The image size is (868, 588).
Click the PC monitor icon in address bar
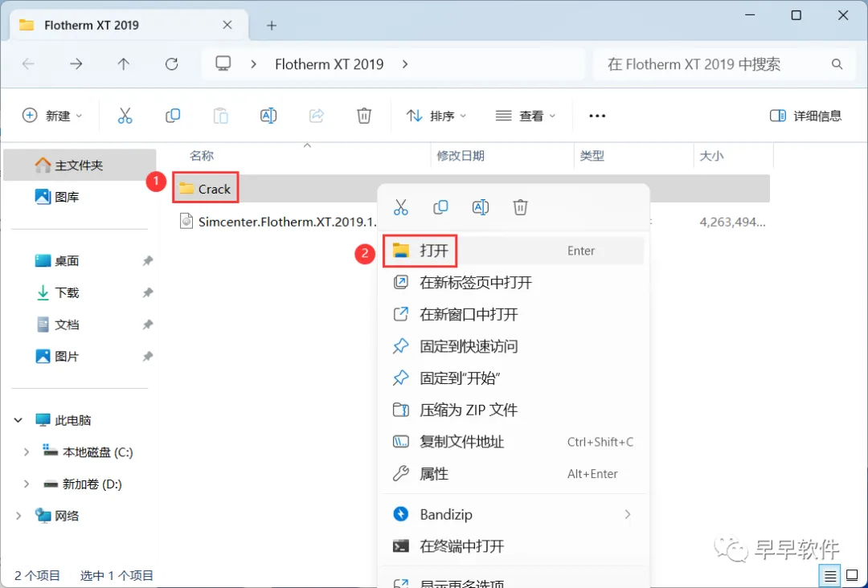click(223, 63)
